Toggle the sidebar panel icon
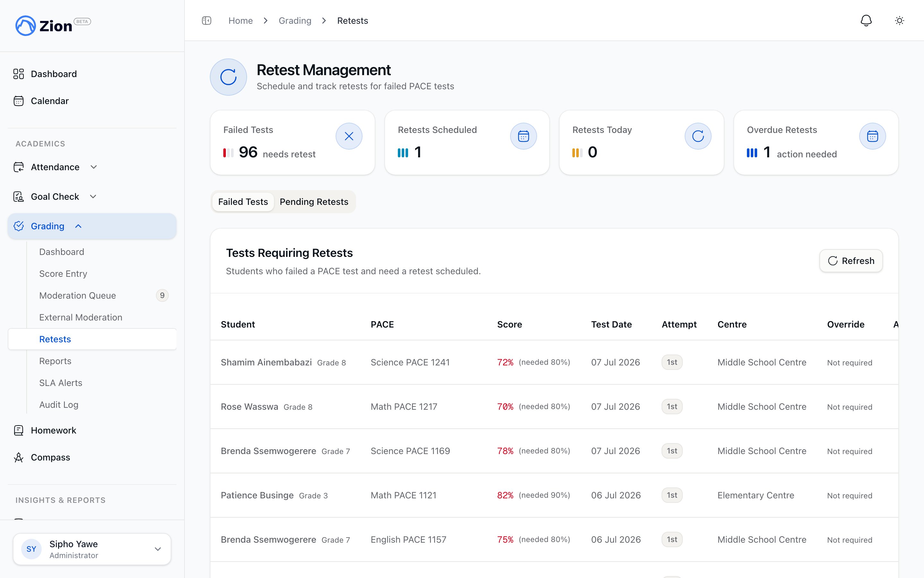The height and width of the screenshot is (578, 924). pyautogui.click(x=207, y=21)
